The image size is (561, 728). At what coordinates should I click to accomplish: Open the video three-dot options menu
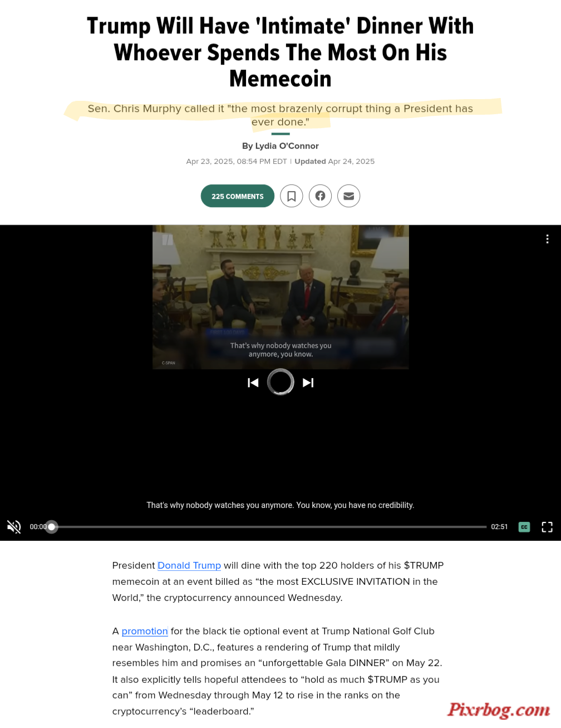point(548,239)
